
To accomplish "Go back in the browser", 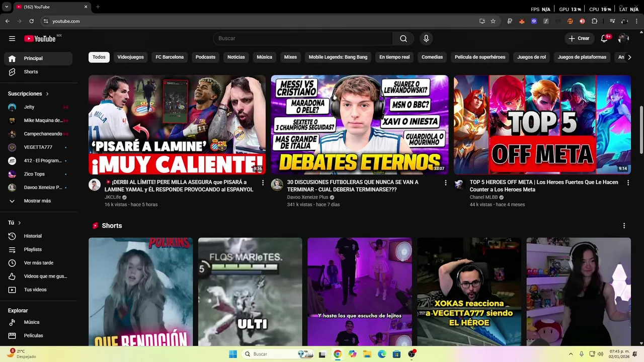I will coord(8,21).
